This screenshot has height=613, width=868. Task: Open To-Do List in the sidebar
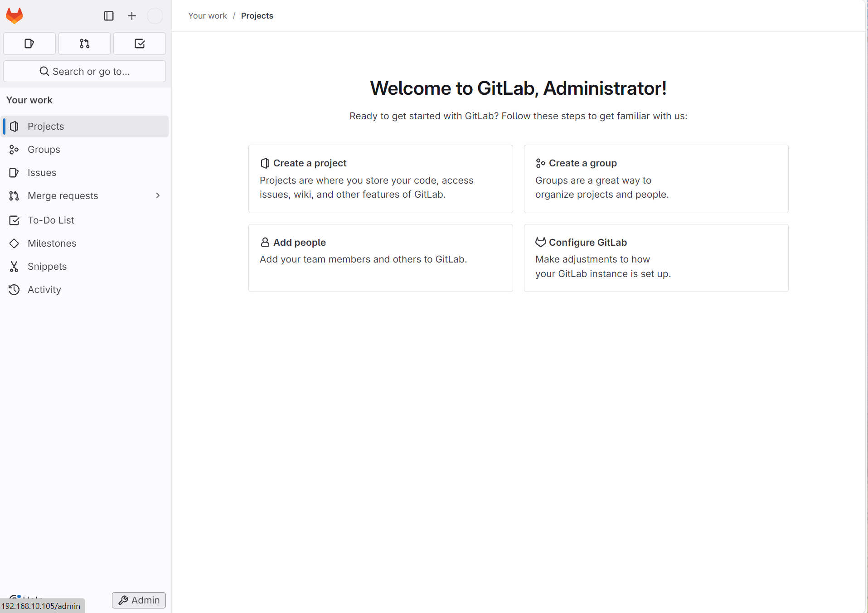(x=86, y=220)
